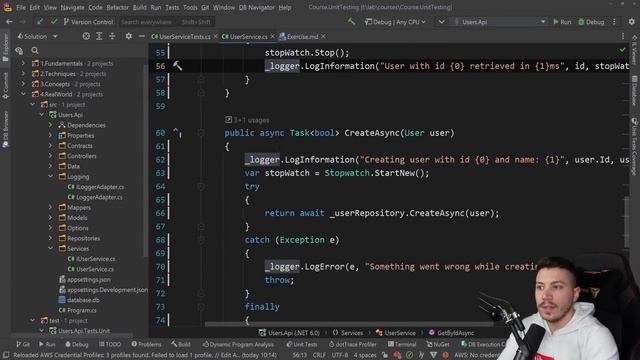This screenshot has height=360, width=640.
Task: Click the search magnifier in Solution explorer
Action: [35, 51]
